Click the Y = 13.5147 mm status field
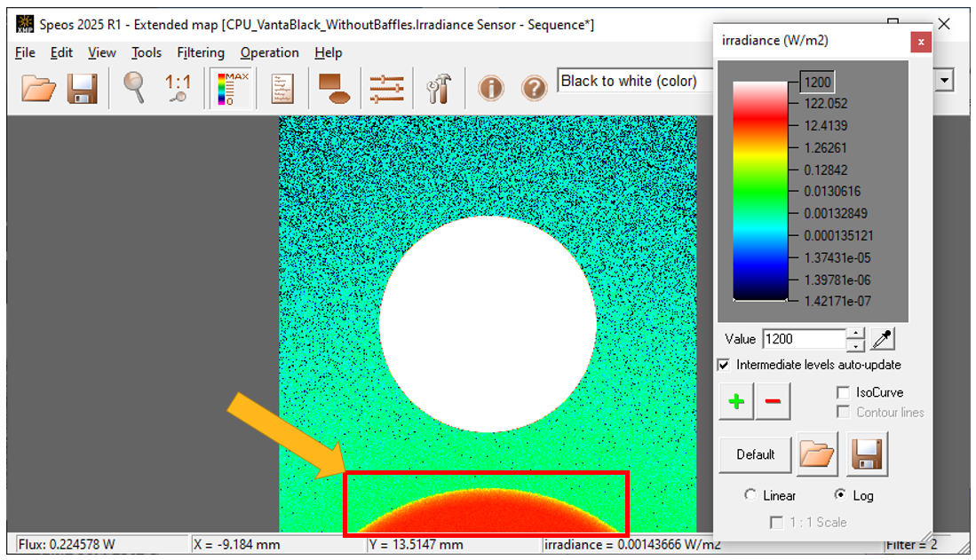 [453, 544]
